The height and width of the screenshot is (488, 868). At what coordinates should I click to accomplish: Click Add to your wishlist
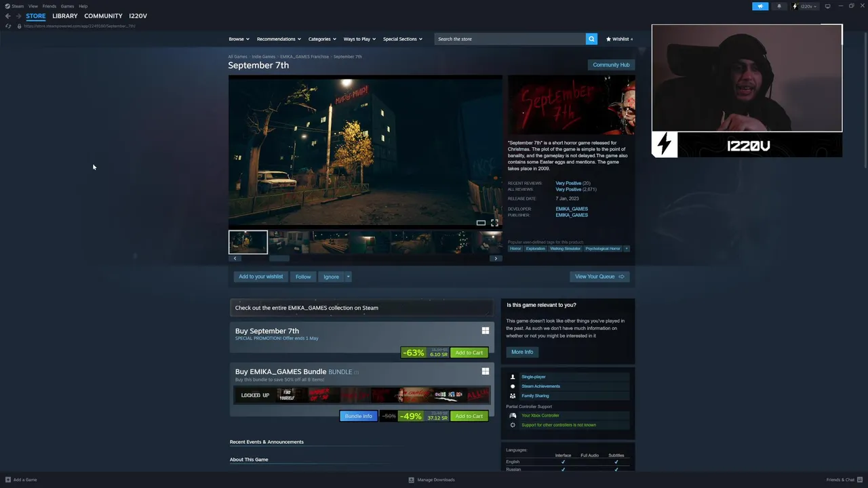(x=260, y=277)
